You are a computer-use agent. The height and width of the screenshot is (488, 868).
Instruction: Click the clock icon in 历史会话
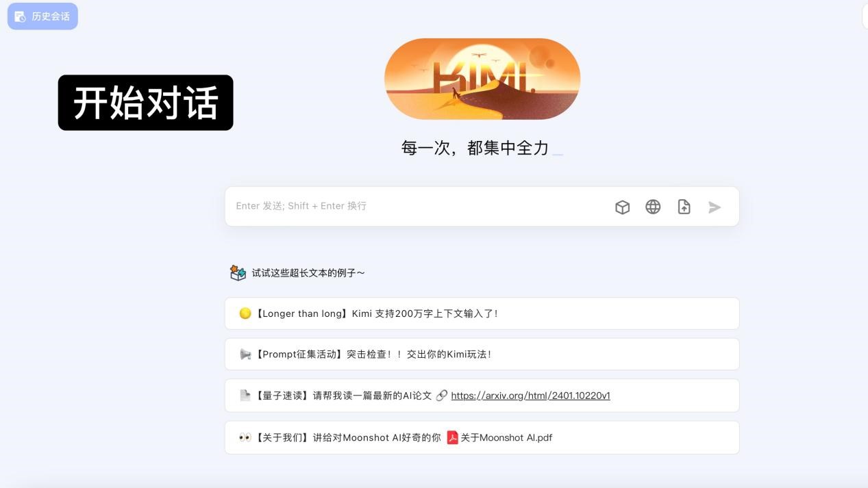(20, 16)
